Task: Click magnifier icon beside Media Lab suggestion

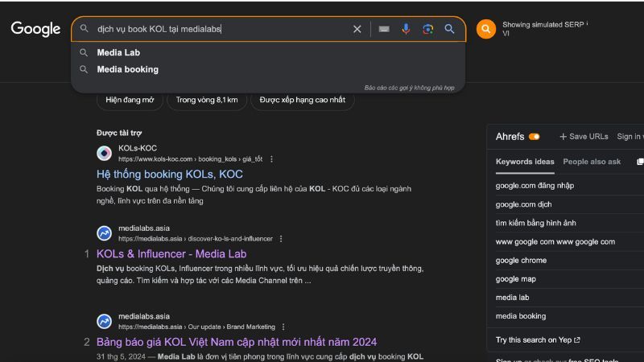Action: pyautogui.click(x=84, y=52)
